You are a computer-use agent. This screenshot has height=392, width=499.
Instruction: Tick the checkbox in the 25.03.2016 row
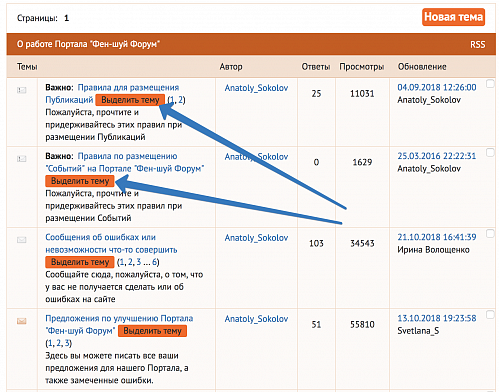[490, 153]
